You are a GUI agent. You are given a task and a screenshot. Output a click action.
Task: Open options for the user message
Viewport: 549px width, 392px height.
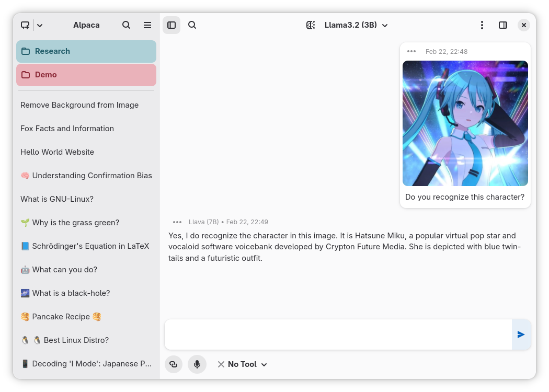[411, 51]
